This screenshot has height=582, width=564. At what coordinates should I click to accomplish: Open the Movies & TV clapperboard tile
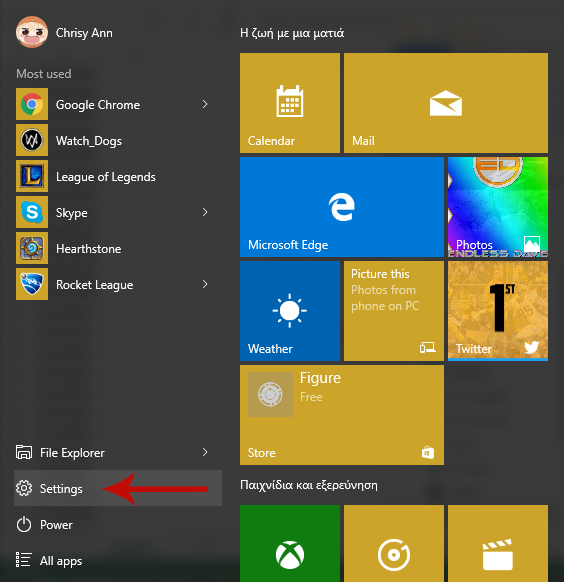coord(498,543)
